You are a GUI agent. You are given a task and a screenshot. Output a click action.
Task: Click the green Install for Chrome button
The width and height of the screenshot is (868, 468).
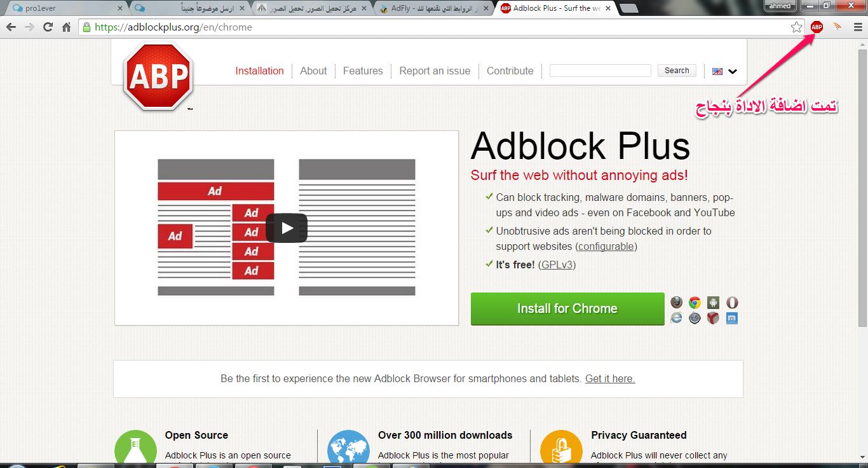click(x=567, y=309)
